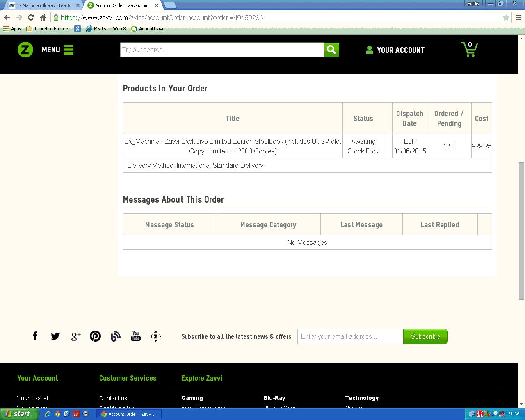Click the €29.25 cost cell
Screen dimensions: 525x420
click(x=482, y=146)
